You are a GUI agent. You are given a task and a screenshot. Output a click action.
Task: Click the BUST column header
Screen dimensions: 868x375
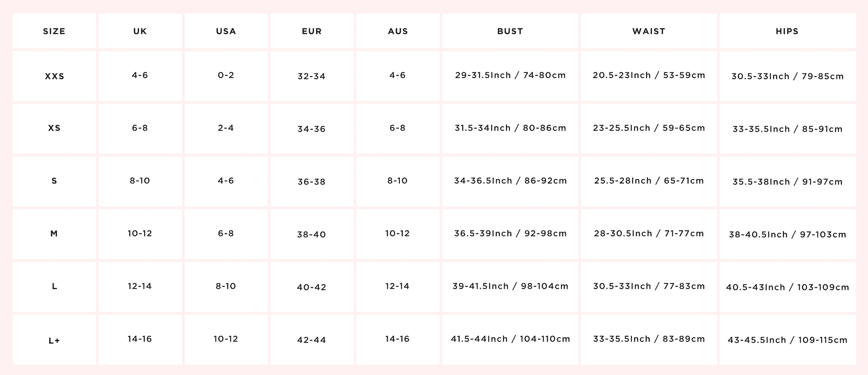coord(510,31)
